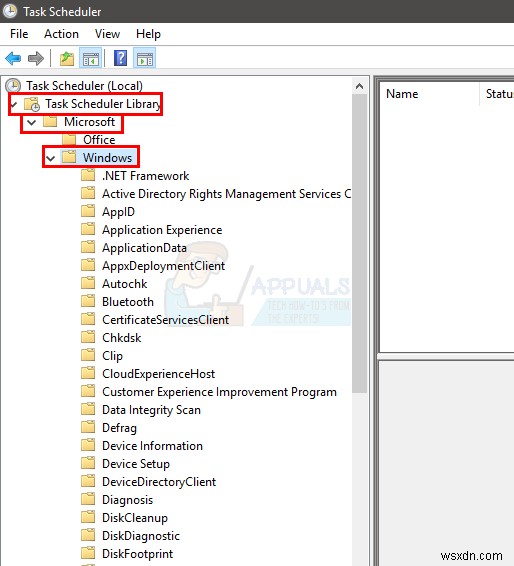
Task: Select Task Scheduler Library tree item
Action: pyautogui.click(x=103, y=104)
